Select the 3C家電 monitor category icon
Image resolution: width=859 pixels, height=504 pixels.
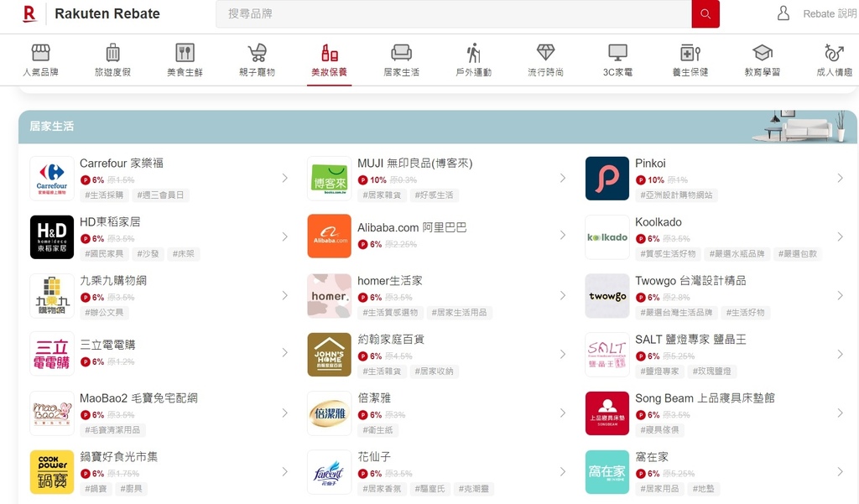coord(618,53)
